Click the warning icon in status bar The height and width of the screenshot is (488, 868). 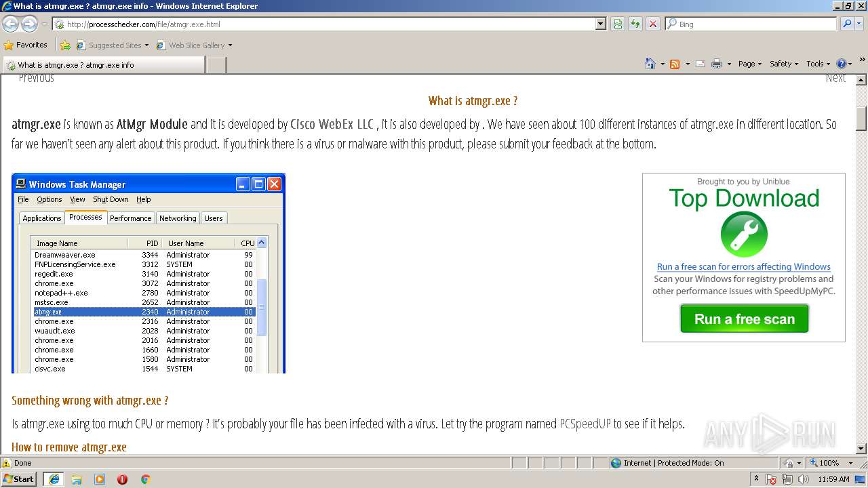coord(7,463)
